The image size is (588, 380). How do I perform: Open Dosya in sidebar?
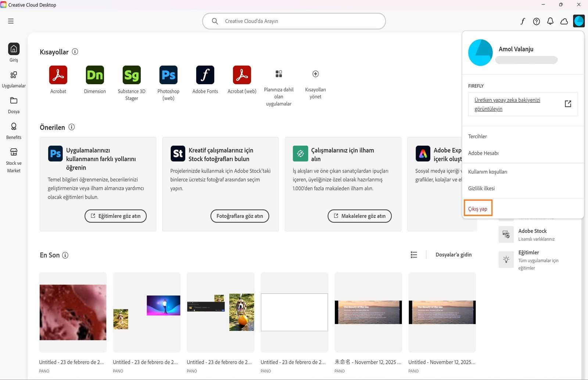tap(14, 105)
